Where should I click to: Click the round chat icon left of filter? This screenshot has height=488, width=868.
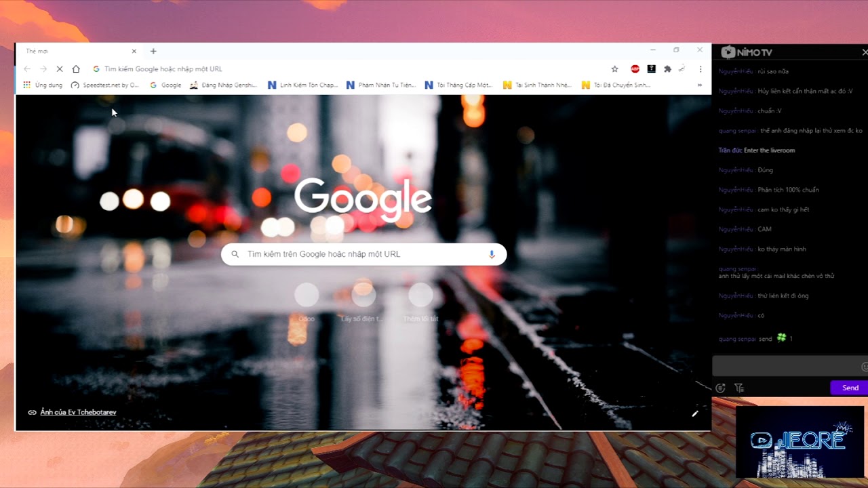point(720,388)
